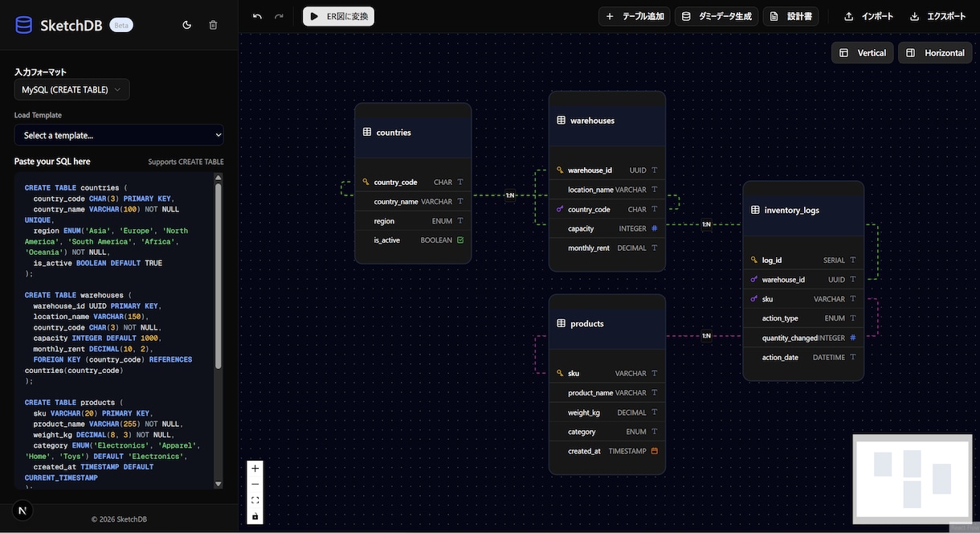The image size is (980, 533).
Task: Open the MySQL input format dropdown
Action: (x=71, y=89)
